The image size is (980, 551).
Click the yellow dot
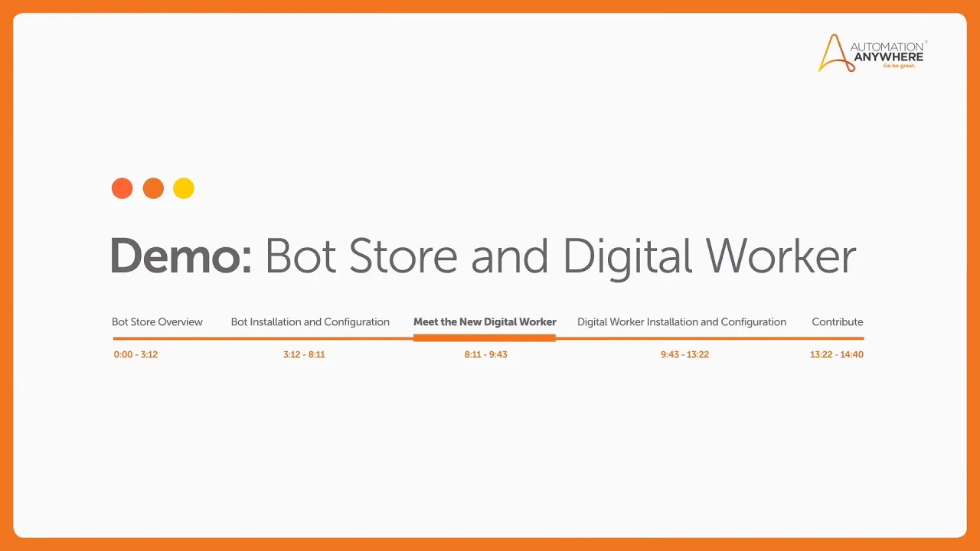pyautogui.click(x=184, y=188)
